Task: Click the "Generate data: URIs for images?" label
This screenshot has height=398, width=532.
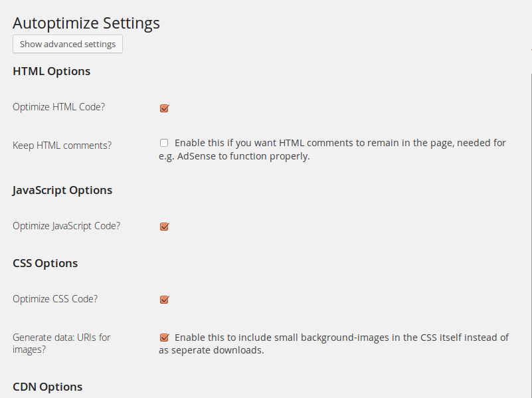Action: [61, 344]
